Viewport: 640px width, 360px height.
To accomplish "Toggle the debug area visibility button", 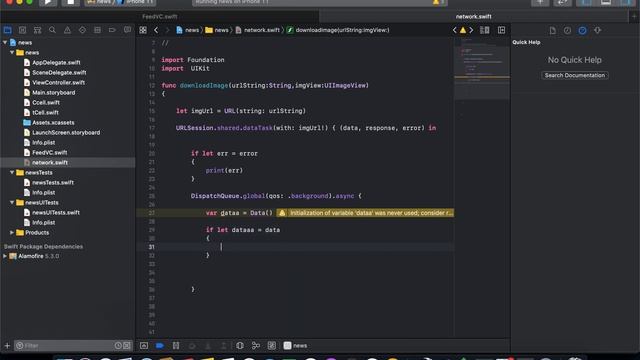I will (144, 346).
